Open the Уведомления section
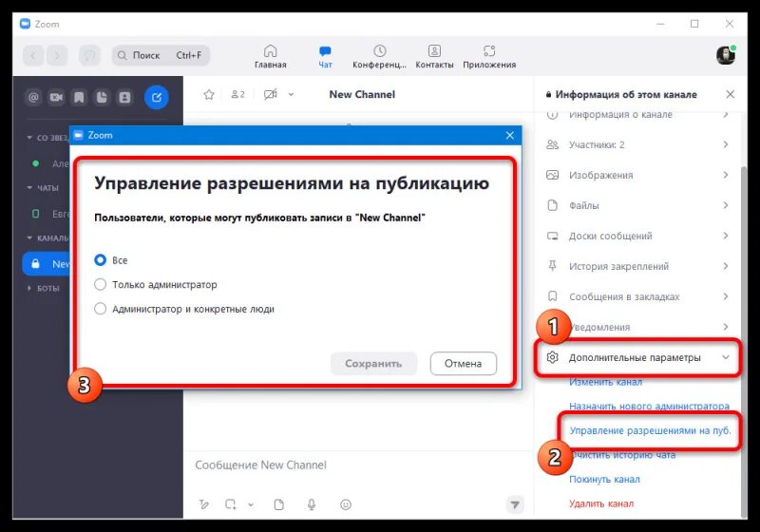 [637, 327]
